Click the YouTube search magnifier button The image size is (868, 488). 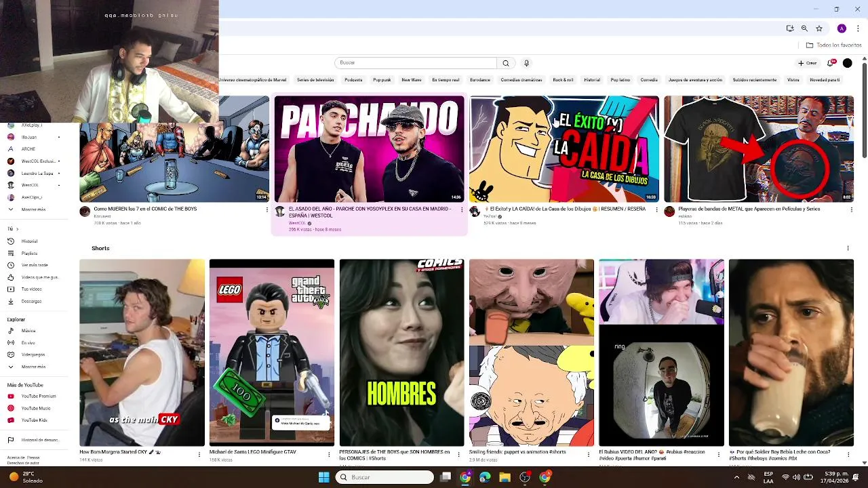tap(505, 63)
